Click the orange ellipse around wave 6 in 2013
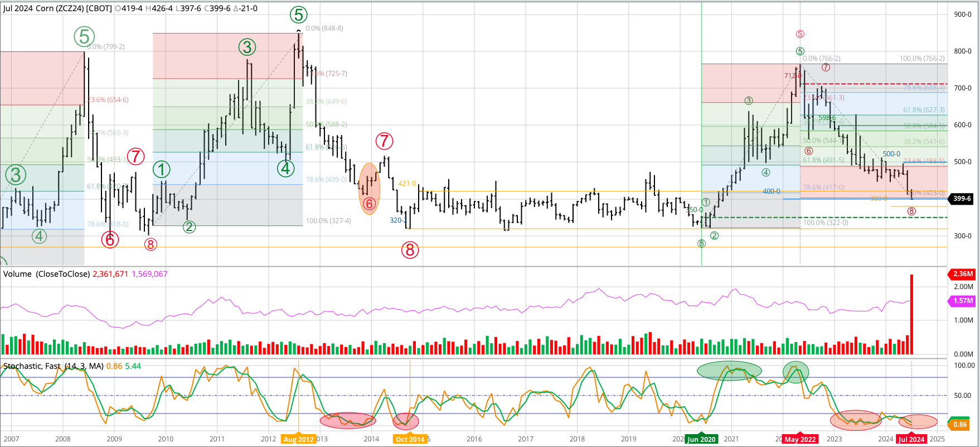The height and width of the screenshot is (447, 980). tap(369, 189)
